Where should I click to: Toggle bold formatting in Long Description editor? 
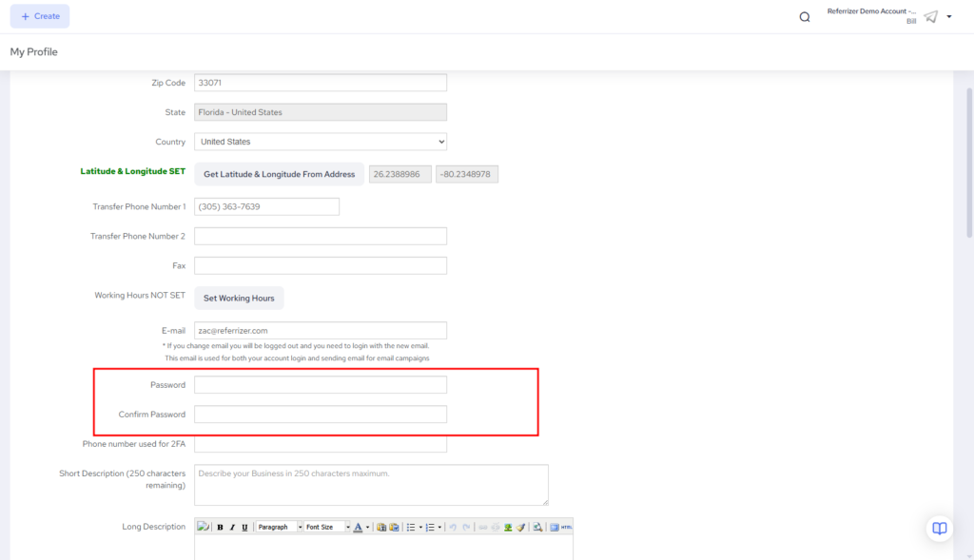tap(220, 527)
